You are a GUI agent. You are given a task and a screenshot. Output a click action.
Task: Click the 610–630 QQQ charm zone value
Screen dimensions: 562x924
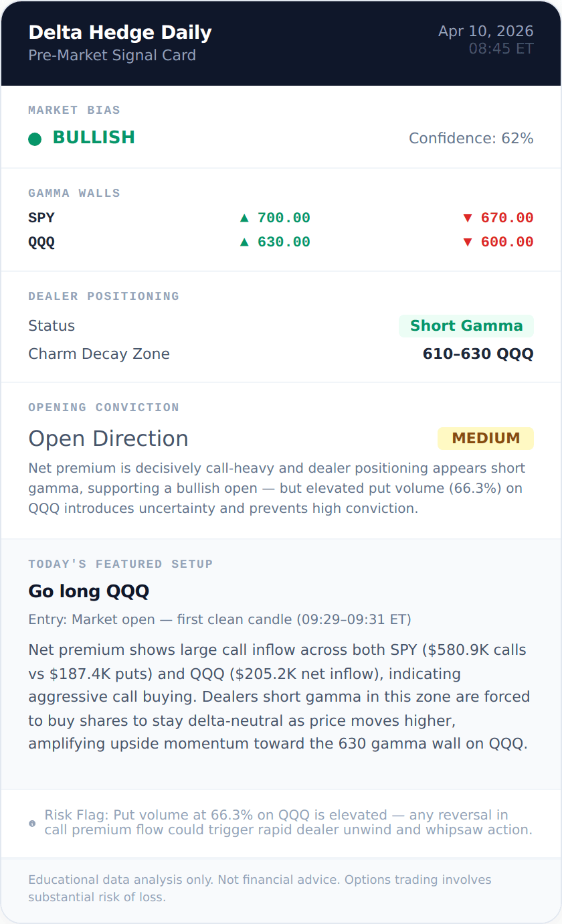click(x=478, y=354)
